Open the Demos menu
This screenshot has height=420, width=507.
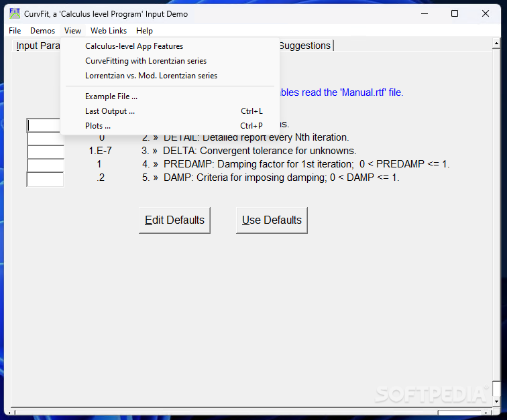[43, 31]
